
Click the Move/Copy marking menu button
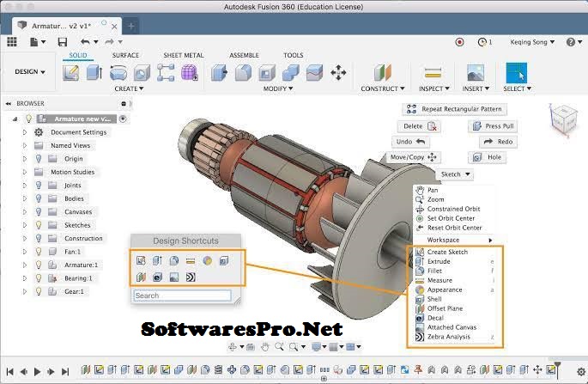[x=413, y=157]
